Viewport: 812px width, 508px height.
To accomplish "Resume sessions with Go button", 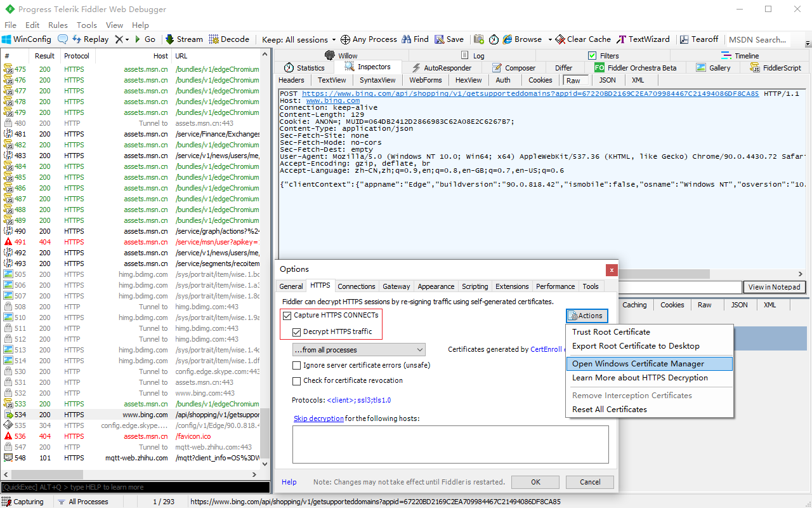I will point(145,39).
